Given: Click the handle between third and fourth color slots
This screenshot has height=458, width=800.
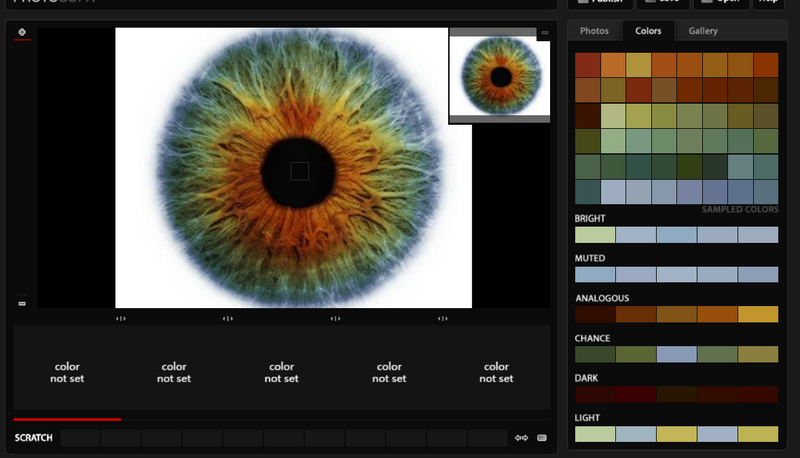Looking at the screenshot, I should tap(335, 318).
